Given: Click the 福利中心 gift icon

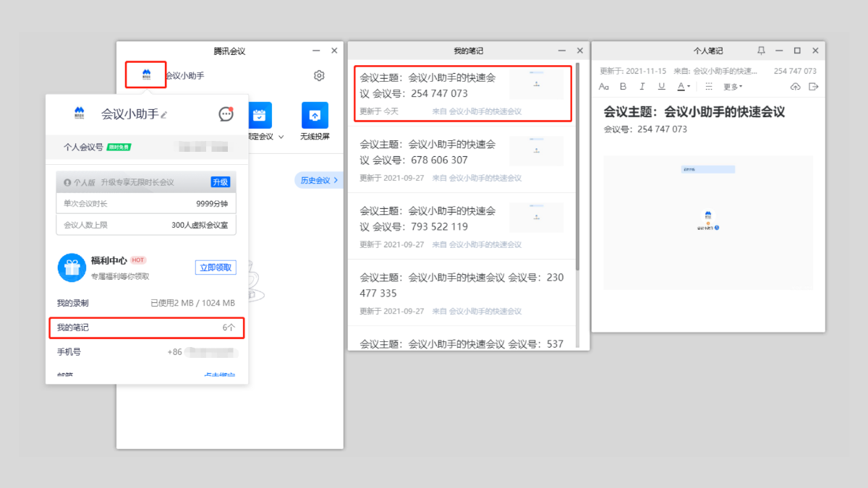Looking at the screenshot, I should click(x=72, y=267).
